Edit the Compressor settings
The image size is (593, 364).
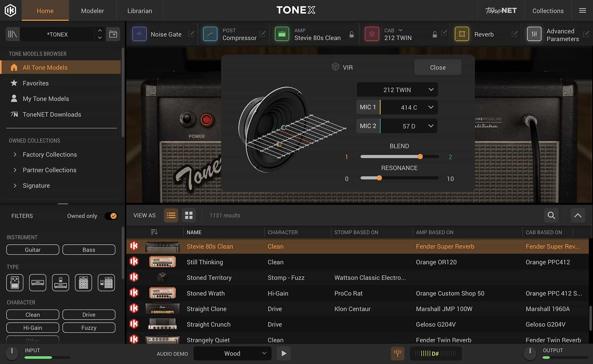(263, 34)
